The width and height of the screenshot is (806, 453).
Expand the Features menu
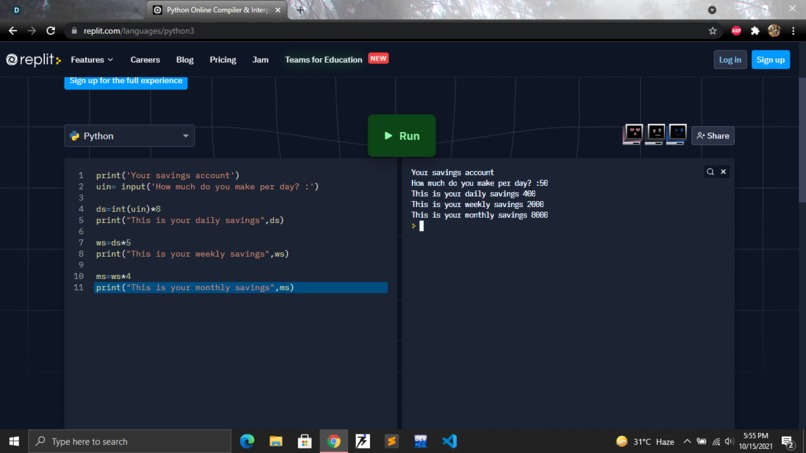[x=91, y=60]
